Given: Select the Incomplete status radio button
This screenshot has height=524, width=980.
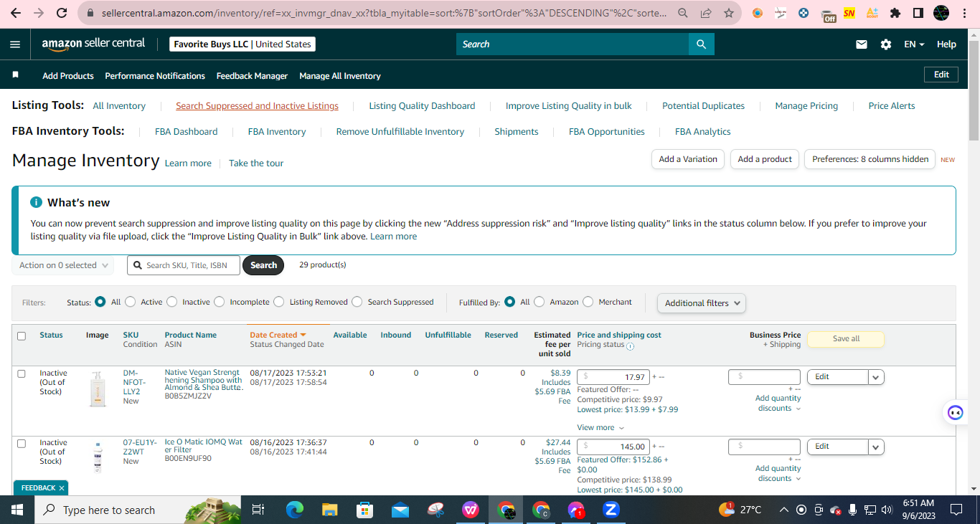Looking at the screenshot, I should coord(220,302).
